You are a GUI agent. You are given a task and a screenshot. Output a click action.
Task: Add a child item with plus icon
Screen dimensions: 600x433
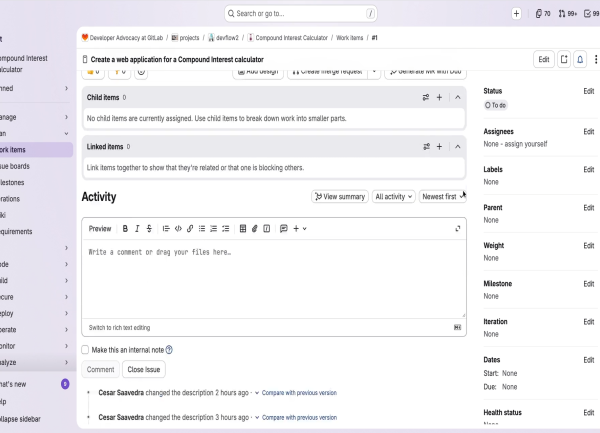[x=439, y=98]
